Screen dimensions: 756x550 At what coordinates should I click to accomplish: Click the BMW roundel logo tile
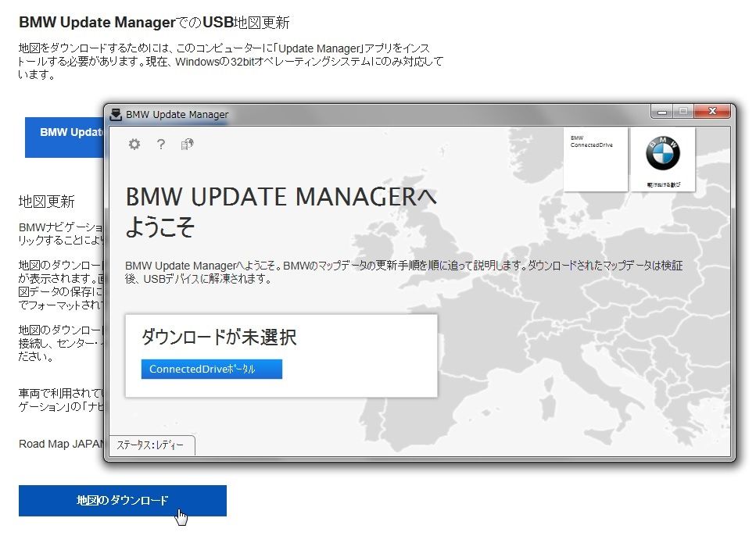tap(663, 159)
